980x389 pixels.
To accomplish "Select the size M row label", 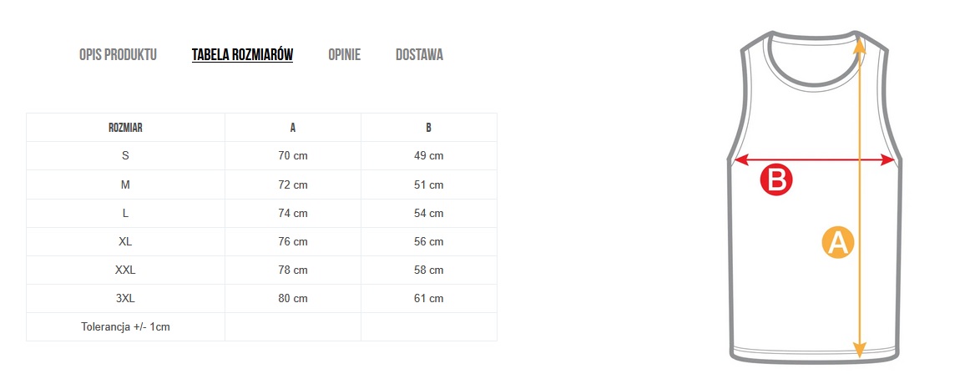I will [x=125, y=184].
